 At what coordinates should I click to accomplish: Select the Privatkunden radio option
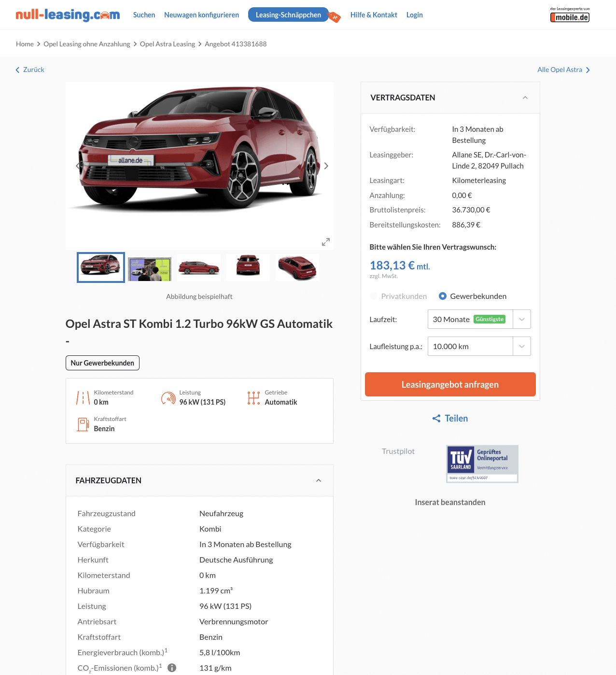(374, 296)
